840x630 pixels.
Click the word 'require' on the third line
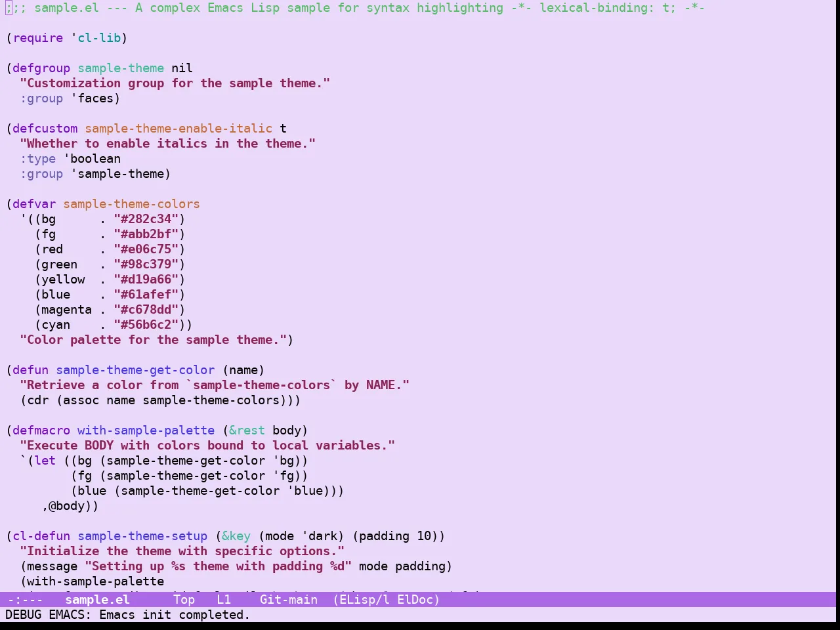[x=38, y=38]
